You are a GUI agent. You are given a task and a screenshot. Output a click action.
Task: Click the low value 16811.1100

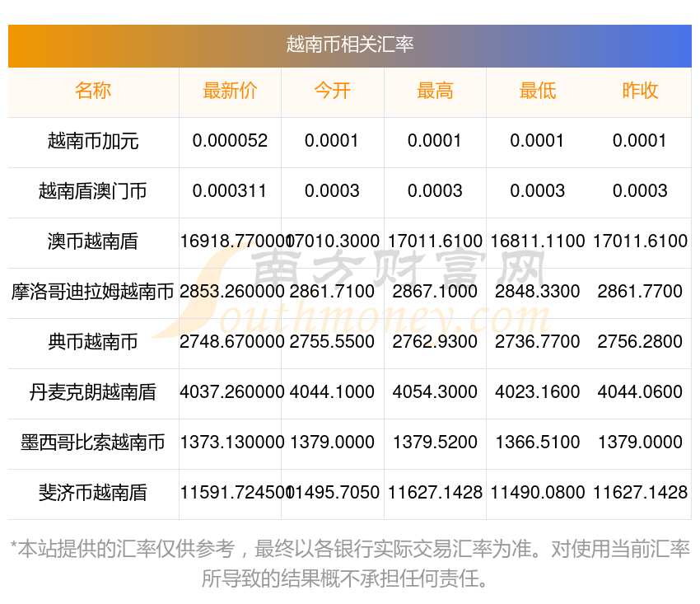538,241
